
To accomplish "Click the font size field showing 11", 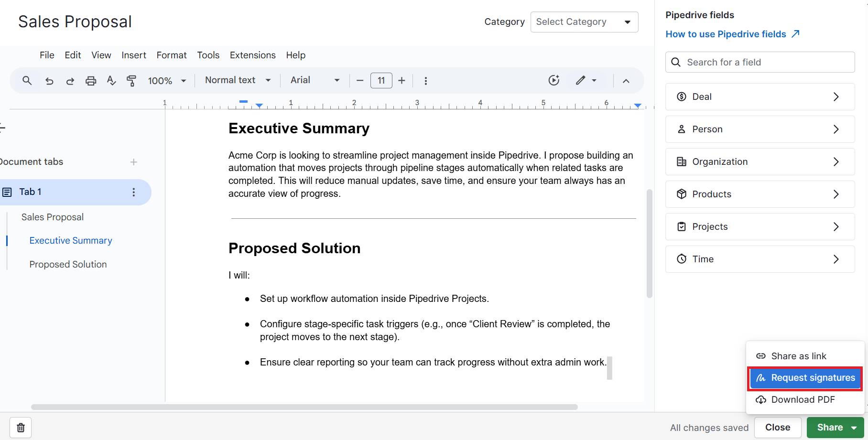I will pyautogui.click(x=381, y=80).
